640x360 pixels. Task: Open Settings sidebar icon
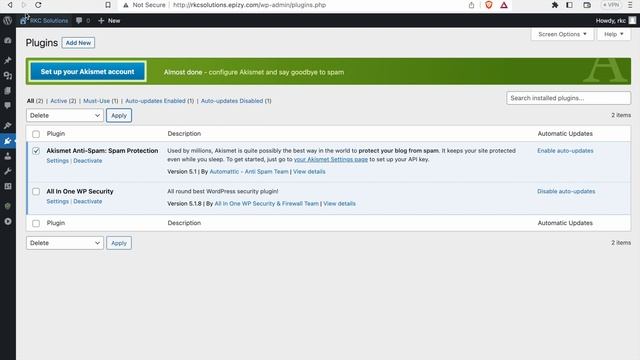point(8,187)
